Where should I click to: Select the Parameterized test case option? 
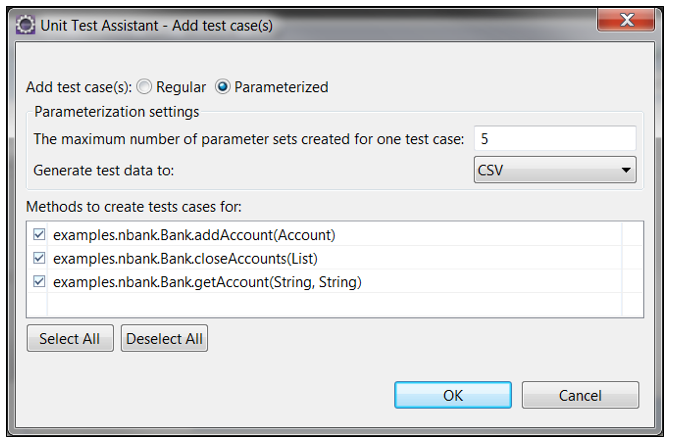tap(223, 87)
